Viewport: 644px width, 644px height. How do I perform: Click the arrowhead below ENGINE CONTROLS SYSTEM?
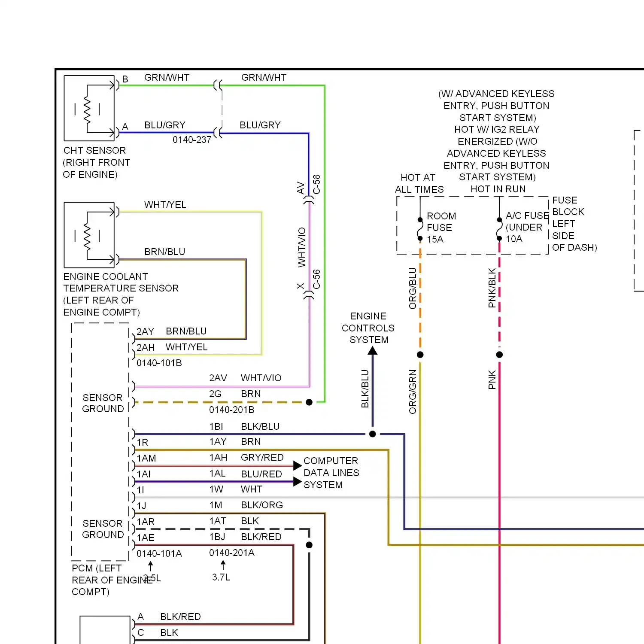373,350
